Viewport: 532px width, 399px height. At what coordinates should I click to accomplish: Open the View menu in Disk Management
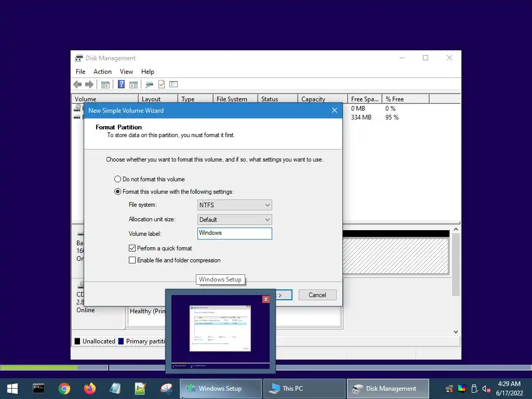pyautogui.click(x=126, y=72)
